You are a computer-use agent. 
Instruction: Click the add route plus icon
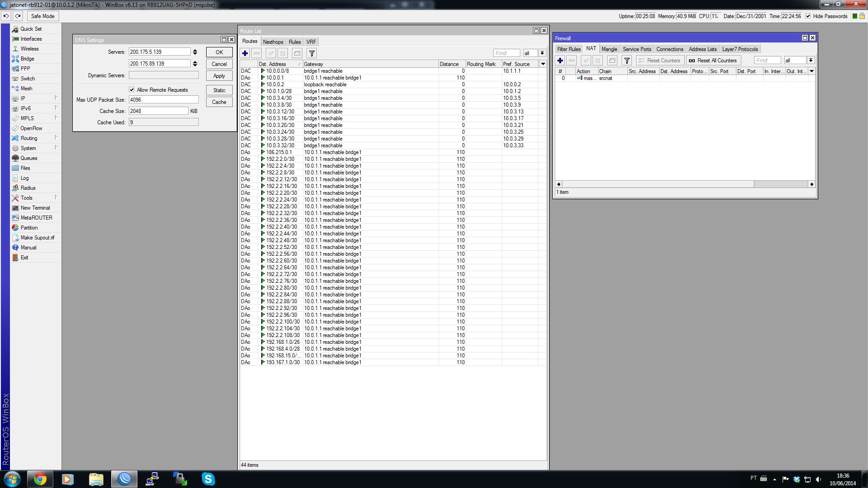[245, 53]
